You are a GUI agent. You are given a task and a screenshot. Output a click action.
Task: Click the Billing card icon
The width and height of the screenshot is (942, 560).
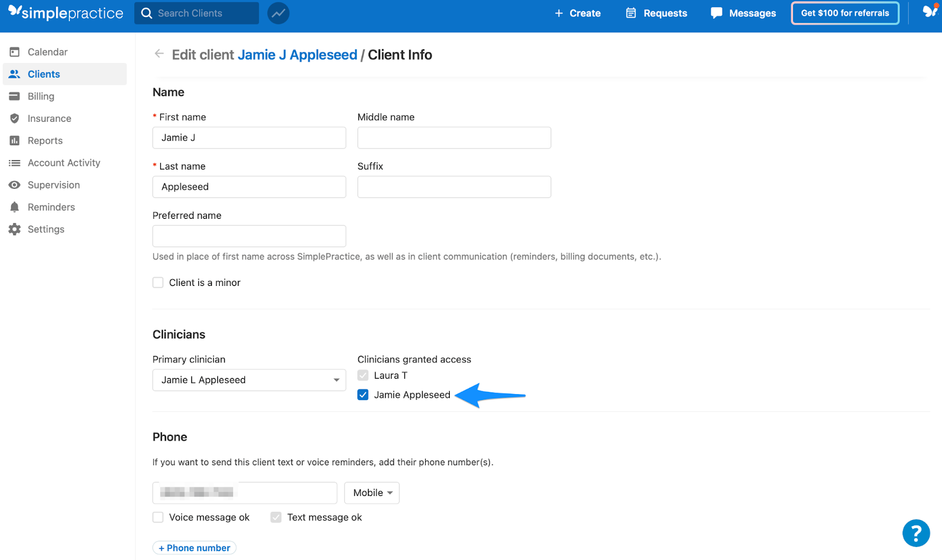tap(15, 96)
